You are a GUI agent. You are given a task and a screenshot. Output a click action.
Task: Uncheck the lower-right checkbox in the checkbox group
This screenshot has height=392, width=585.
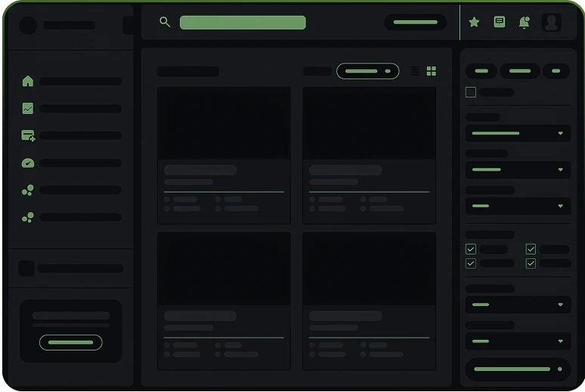[x=531, y=264]
